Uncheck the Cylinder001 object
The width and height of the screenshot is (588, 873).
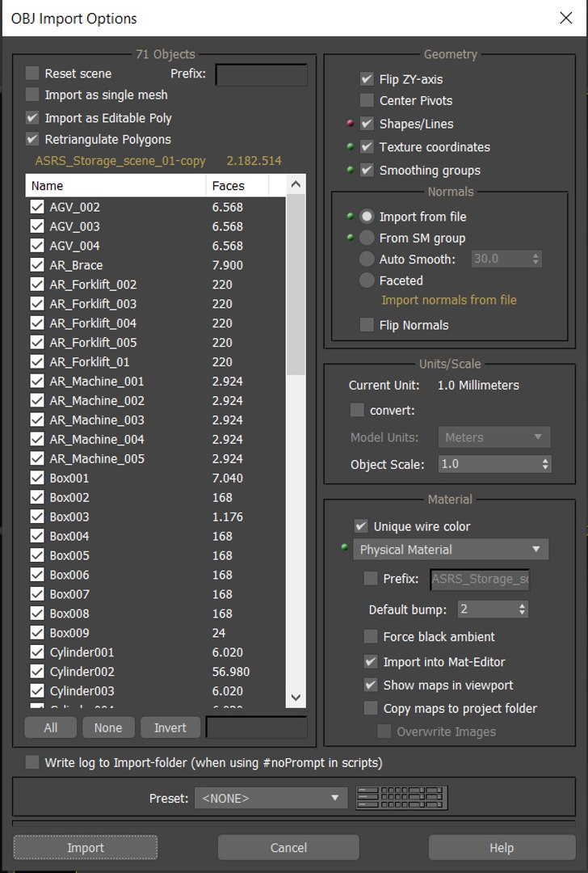(37, 652)
